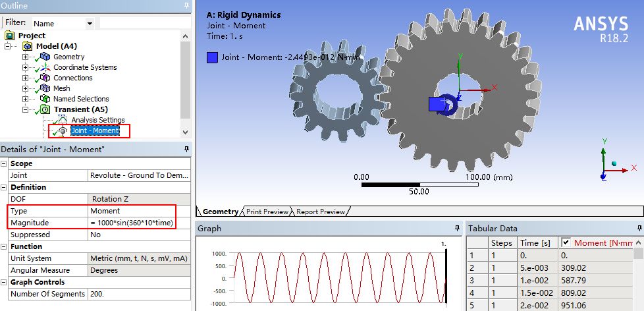Switch to the Geometry tab

point(220,212)
